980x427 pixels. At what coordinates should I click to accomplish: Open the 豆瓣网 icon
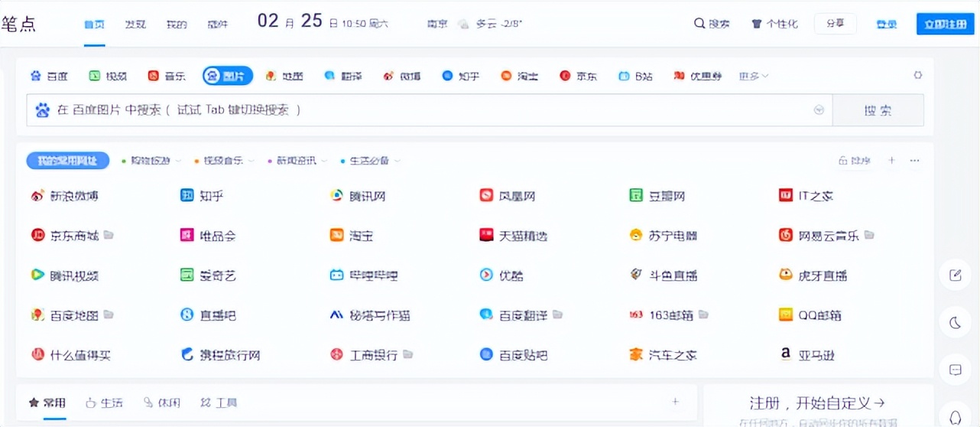(636, 196)
